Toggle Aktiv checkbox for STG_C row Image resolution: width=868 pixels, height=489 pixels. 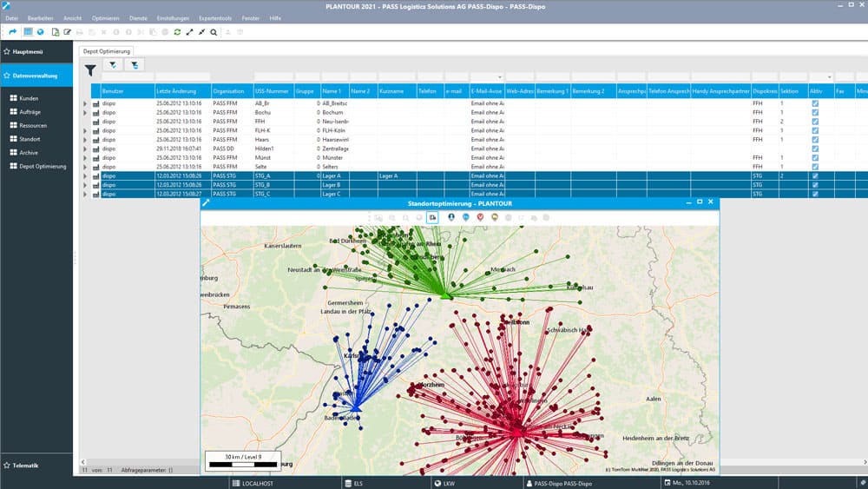coord(815,194)
